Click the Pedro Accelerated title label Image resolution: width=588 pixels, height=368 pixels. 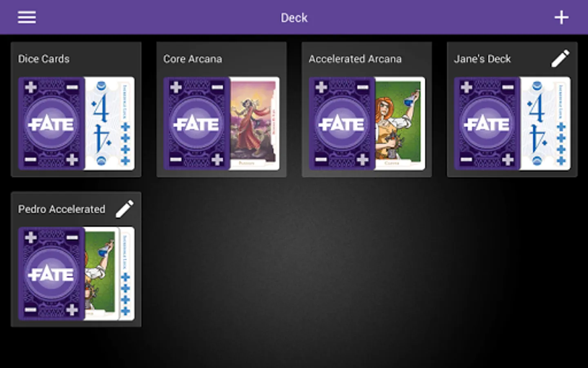[x=62, y=209]
